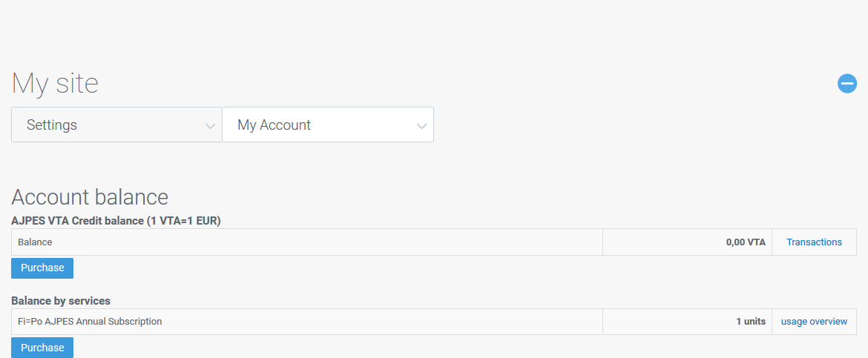Screen dimensions: 868x358
Task: View the usage overview link
Action: pyautogui.click(x=814, y=322)
